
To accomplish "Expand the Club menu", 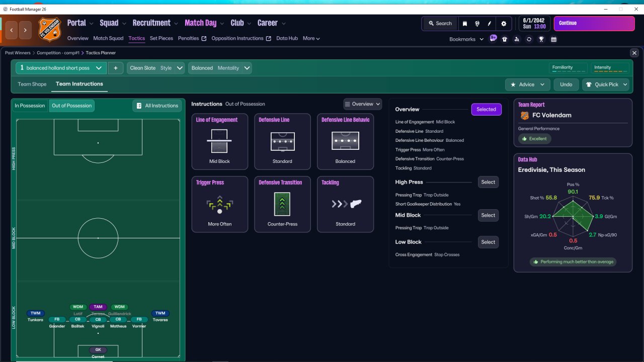I will pos(240,23).
